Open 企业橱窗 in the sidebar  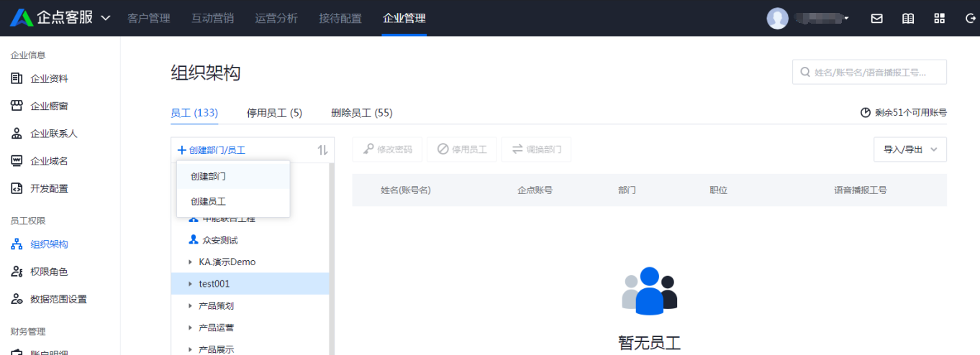coord(49,106)
